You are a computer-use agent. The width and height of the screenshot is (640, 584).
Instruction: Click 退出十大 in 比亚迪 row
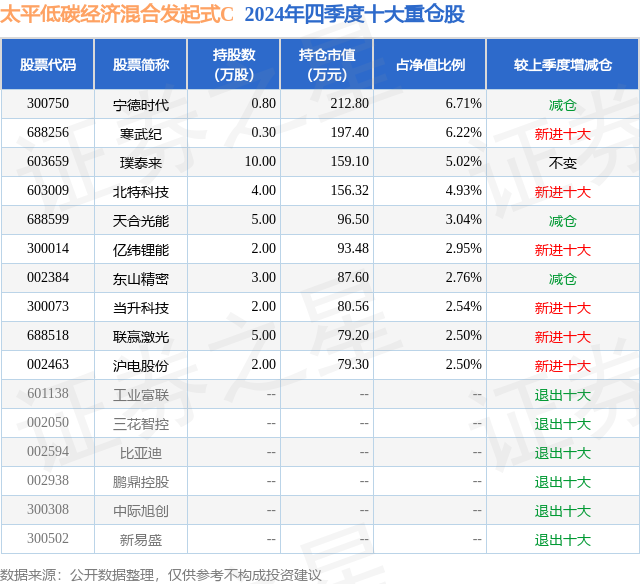tap(563, 453)
